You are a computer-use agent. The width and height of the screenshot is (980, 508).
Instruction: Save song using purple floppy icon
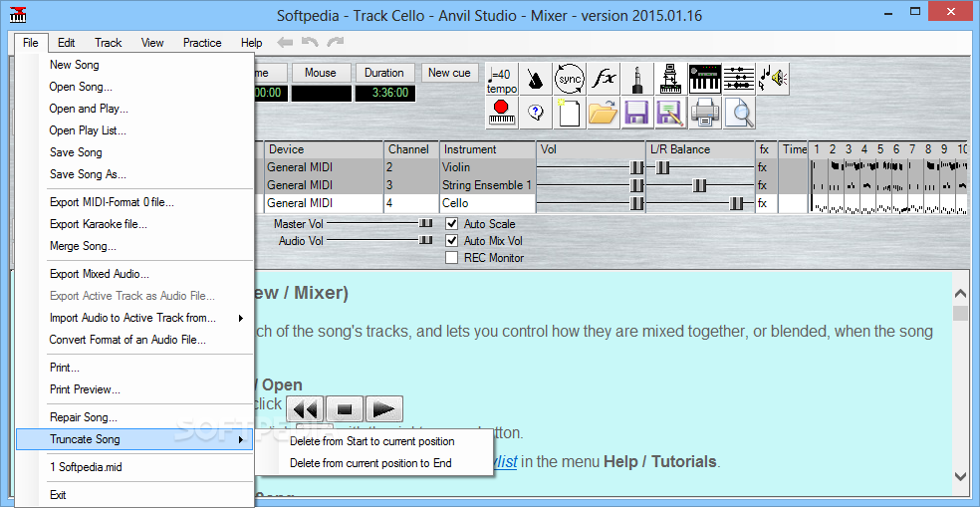pos(636,113)
